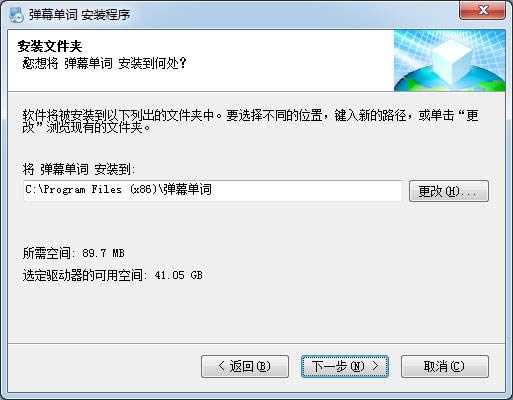Click the 41.05 GB available space value
This screenshot has height=400, width=513.
[179, 275]
